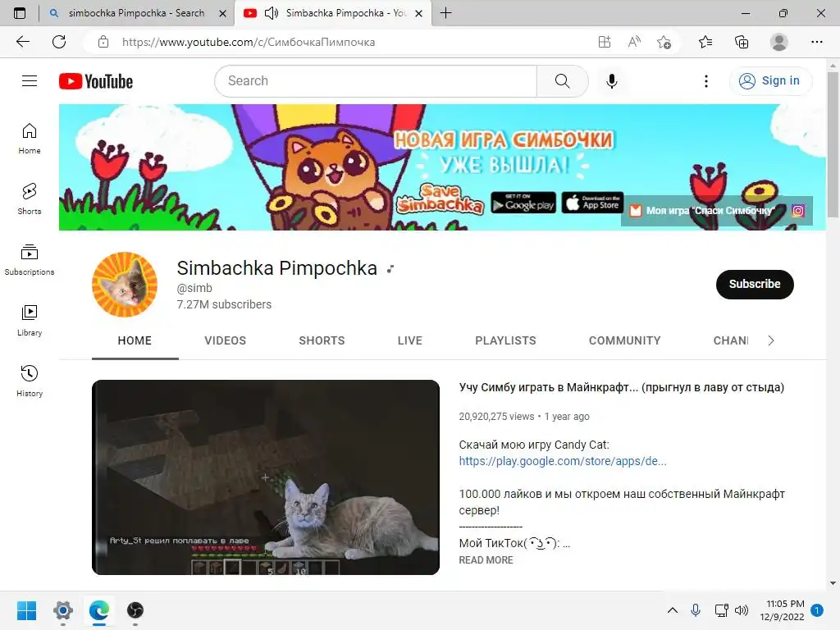Click the Sign in button

pyautogui.click(x=771, y=81)
